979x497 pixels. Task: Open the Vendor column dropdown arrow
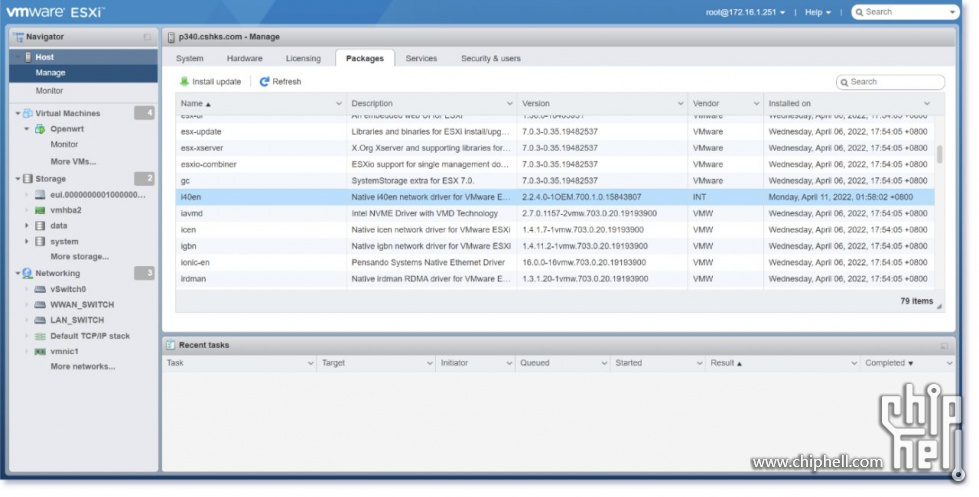pos(756,104)
